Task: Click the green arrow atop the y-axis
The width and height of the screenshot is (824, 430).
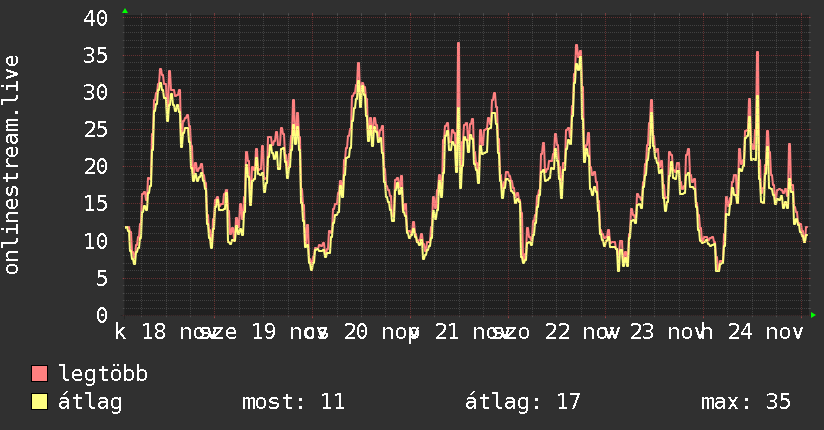Action: click(125, 11)
